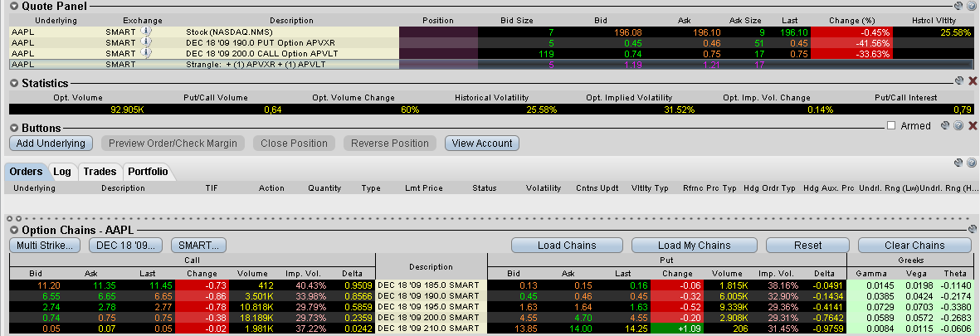The height and width of the screenshot is (336, 980).
Task: Close the Buttons panel with red X
Action: (973, 125)
